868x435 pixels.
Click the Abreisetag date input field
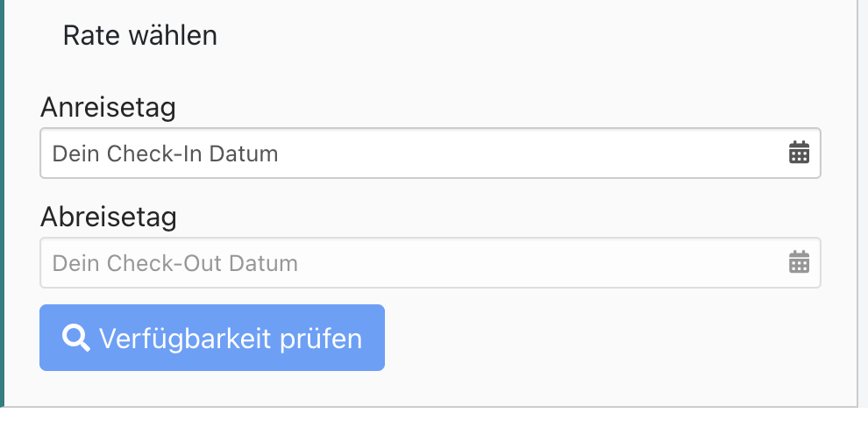click(430, 262)
